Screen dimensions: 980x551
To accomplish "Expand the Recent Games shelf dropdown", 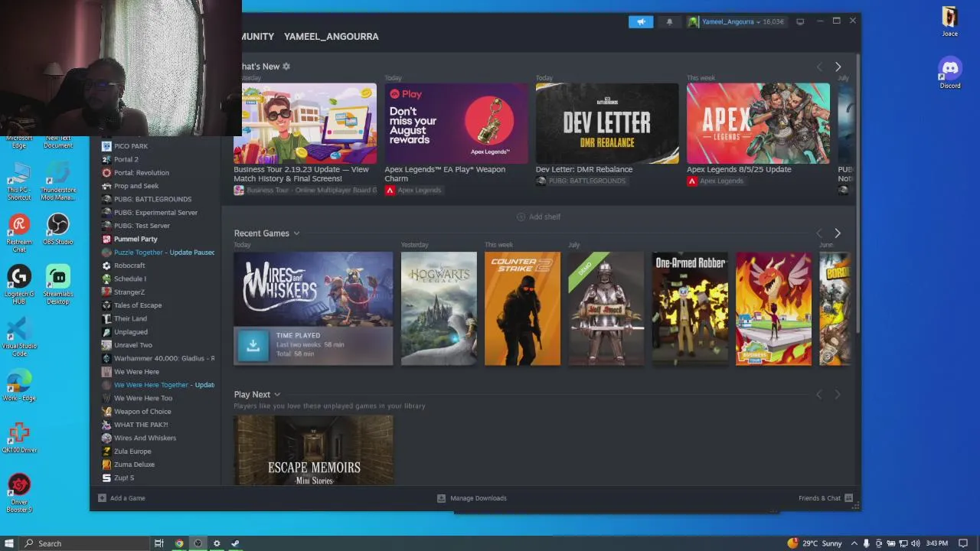I will pos(296,233).
